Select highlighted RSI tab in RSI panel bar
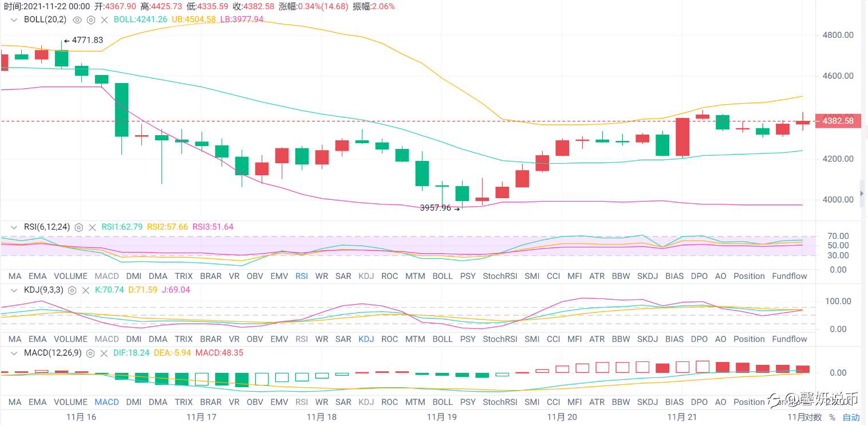868x425 pixels. point(302,276)
